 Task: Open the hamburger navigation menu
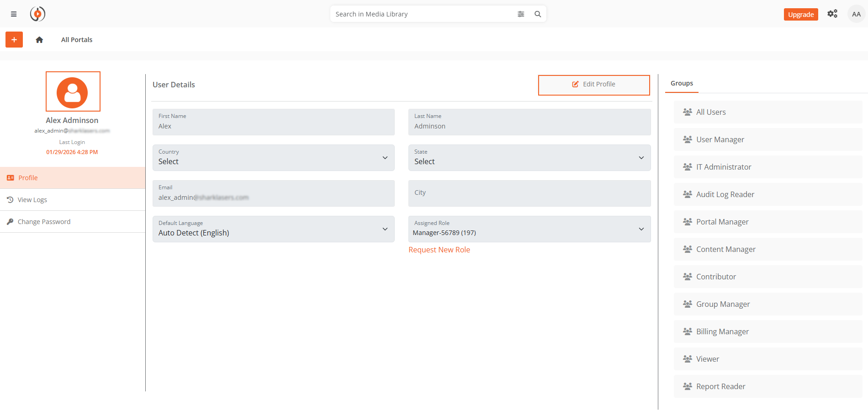tap(14, 14)
